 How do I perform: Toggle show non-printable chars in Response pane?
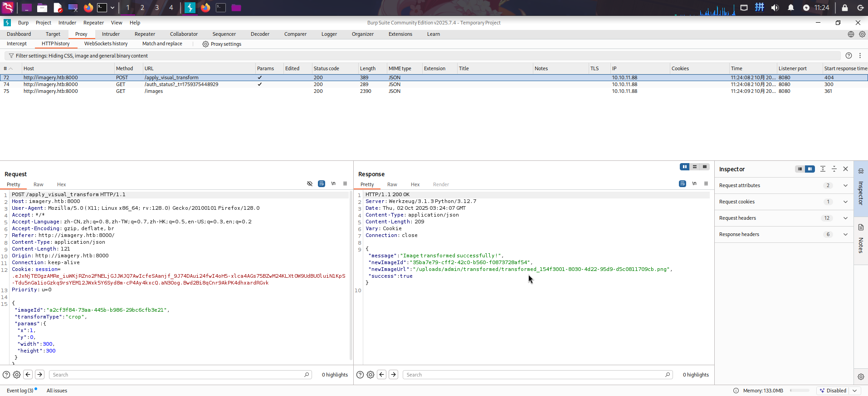(x=694, y=184)
